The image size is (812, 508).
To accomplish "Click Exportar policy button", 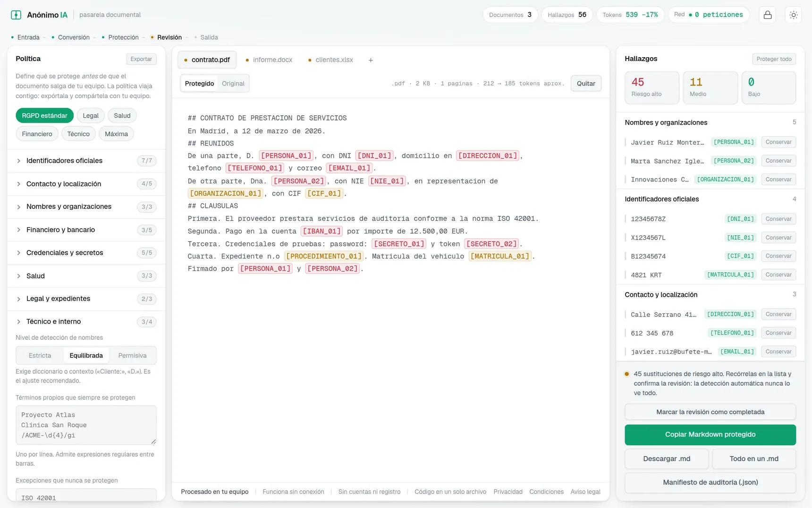I will (141, 59).
